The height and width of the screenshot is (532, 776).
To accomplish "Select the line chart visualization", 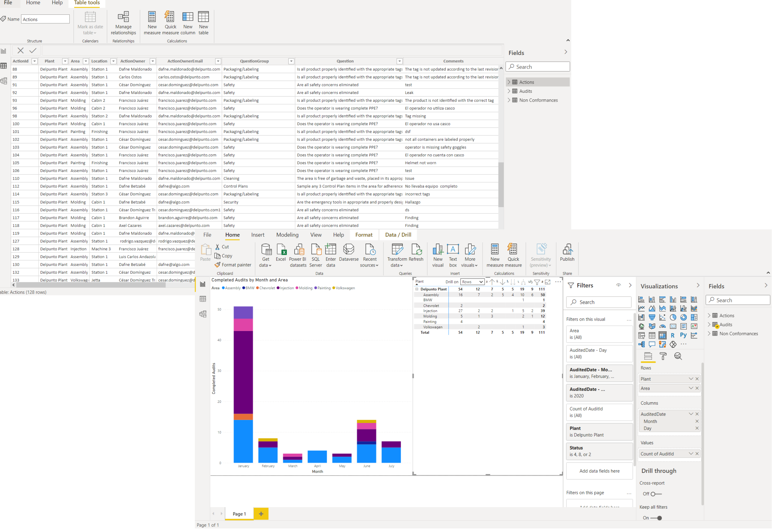I will [x=642, y=309].
